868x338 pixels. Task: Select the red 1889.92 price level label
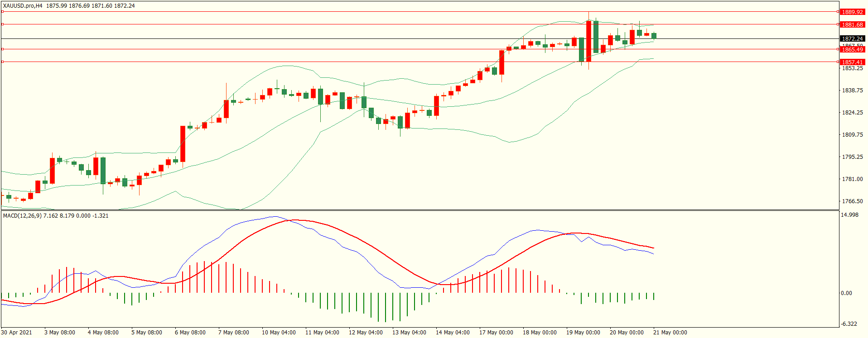pos(852,12)
